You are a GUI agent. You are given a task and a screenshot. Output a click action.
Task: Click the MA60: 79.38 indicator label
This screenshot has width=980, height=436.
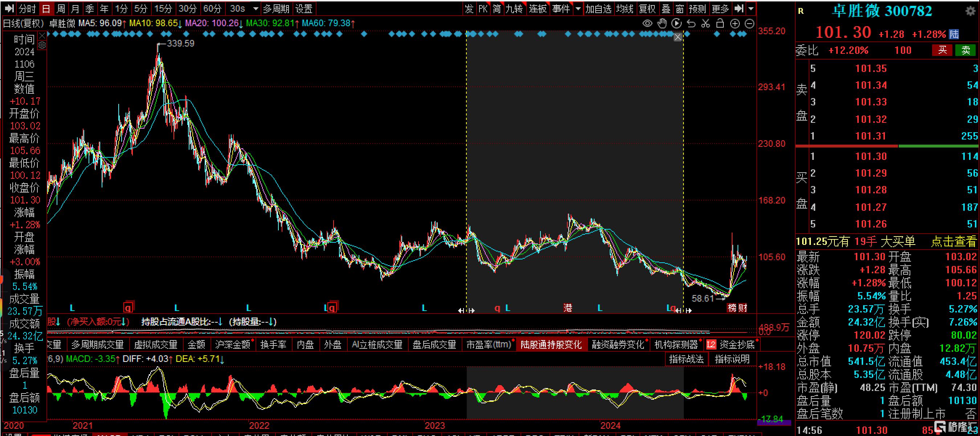(328, 23)
